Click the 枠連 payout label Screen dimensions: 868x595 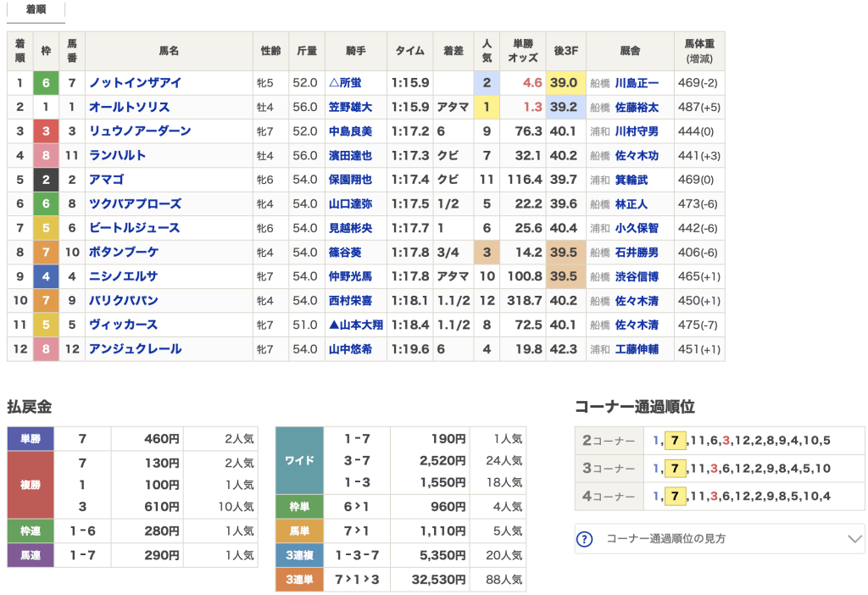(x=31, y=531)
